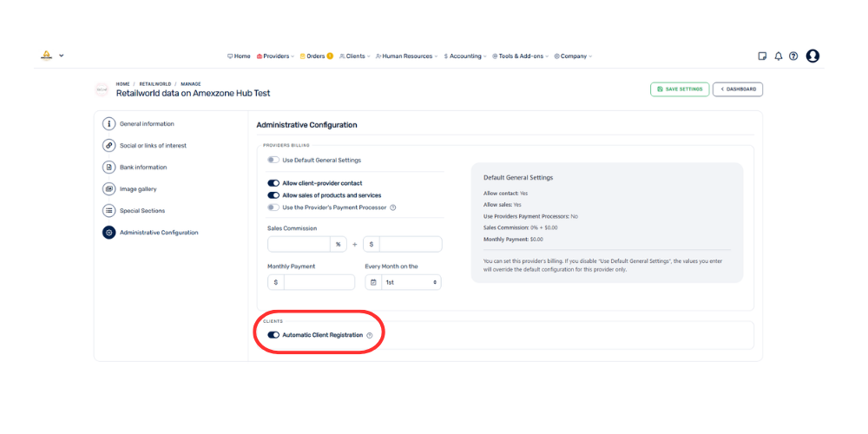Image resolution: width=868 pixels, height=434 pixels.
Task: Open the Clients menu
Action: coord(355,56)
